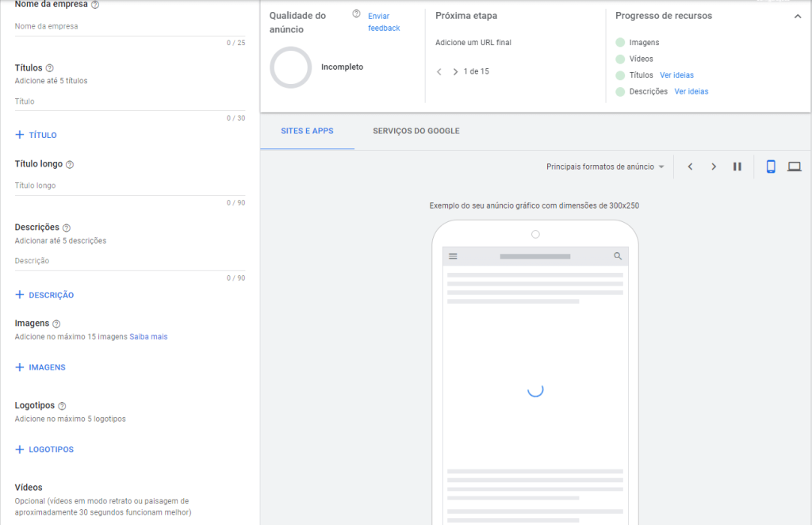Screen dimensions: 812x525
Task: Open help icon beside Imagens heading
Action: (56, 324)
